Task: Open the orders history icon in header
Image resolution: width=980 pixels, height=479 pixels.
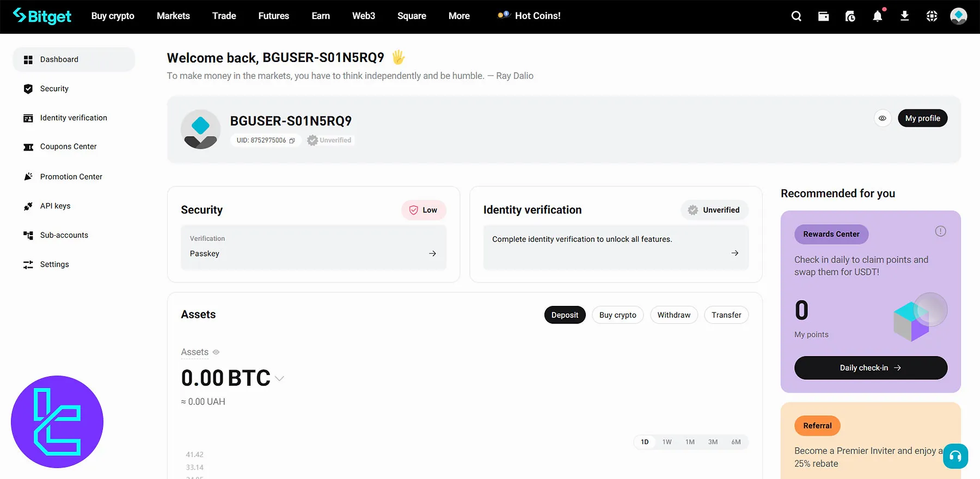Action: [850, 16]
